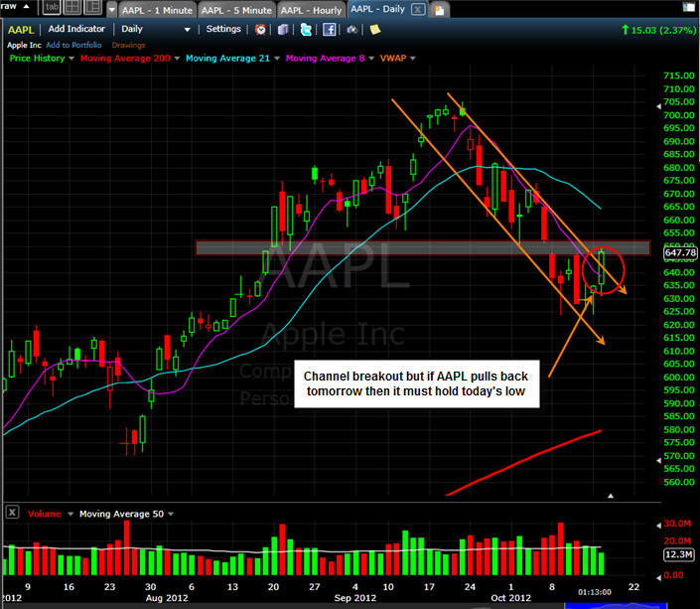Expand the Moving Average 21 dropdown arrow
The image size is (700, 609).
[x=277, y=59]
